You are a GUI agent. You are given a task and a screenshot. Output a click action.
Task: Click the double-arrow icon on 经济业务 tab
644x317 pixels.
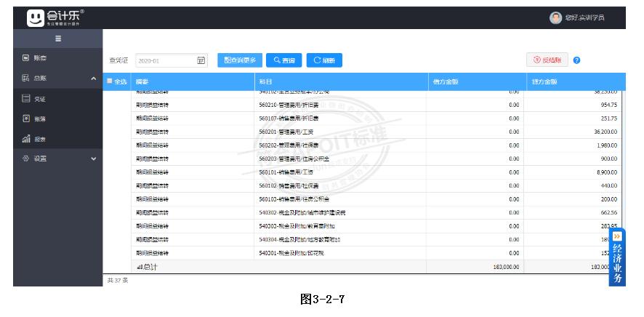[617, 236]
